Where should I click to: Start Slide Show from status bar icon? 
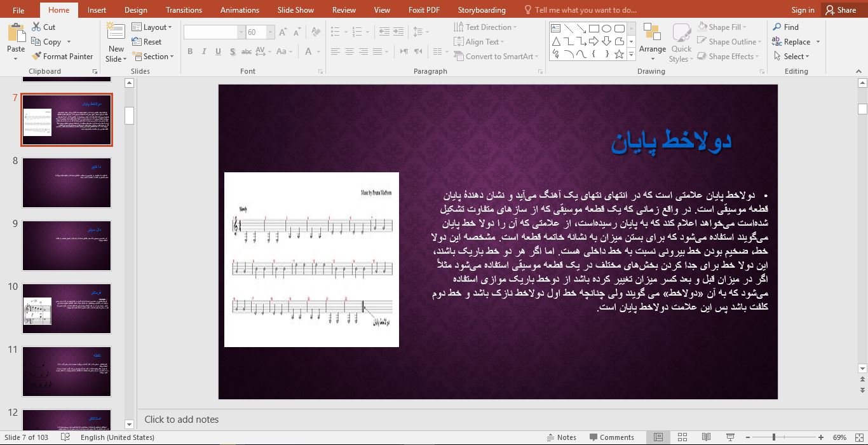pyautogui.click(x=730, y=437)
